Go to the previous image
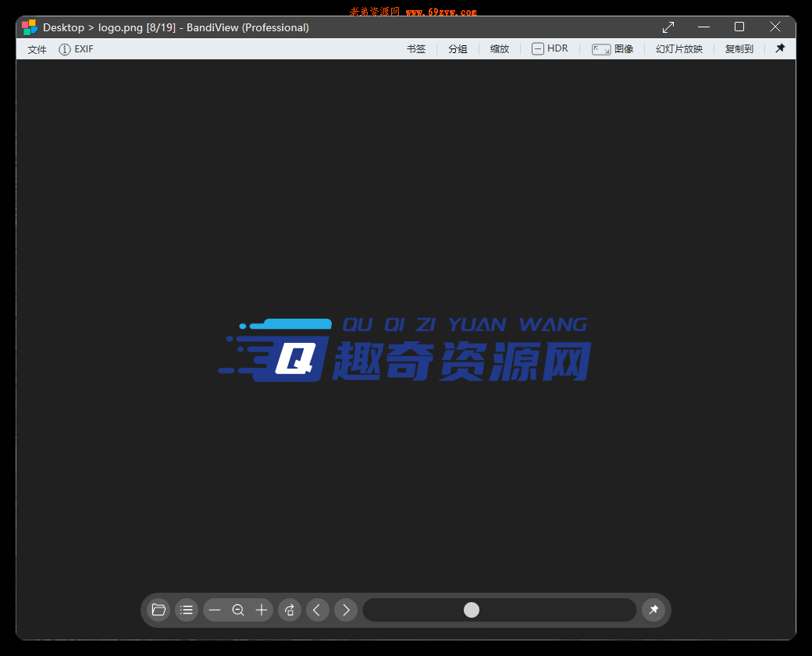Screen dimensions: 812x656 pyautogui.click(x=317, y=610)
